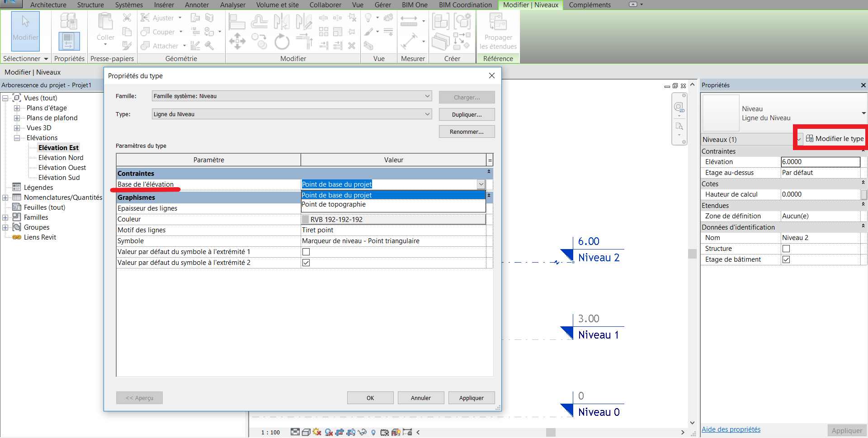The width and height of the screenshot is (868, 438).
Task: Click the Propager les étendues icon
Action: pos(498,22)
